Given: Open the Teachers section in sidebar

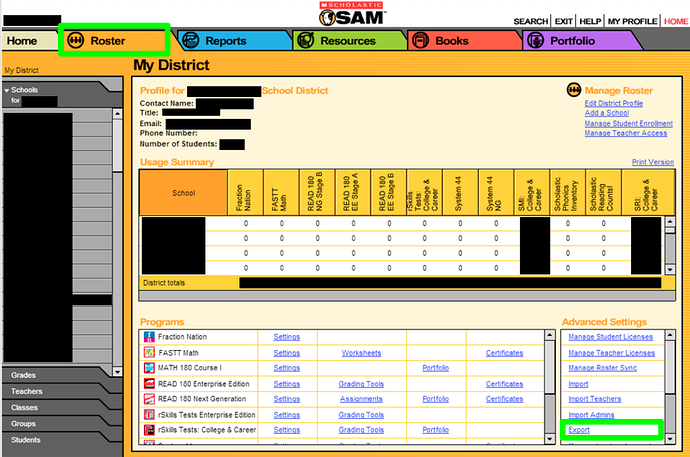Looking at the screenshot, I should pos(57,391).
